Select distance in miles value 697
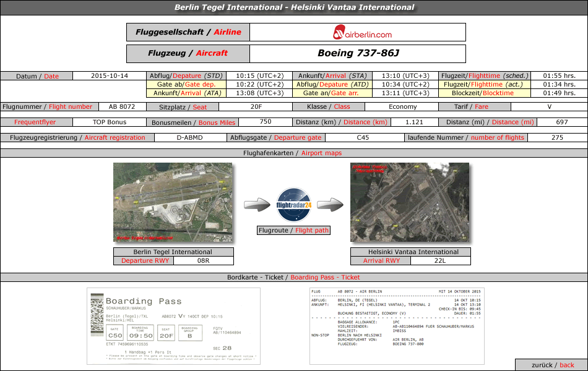588x371 pixels. click(x=562, y=122)
